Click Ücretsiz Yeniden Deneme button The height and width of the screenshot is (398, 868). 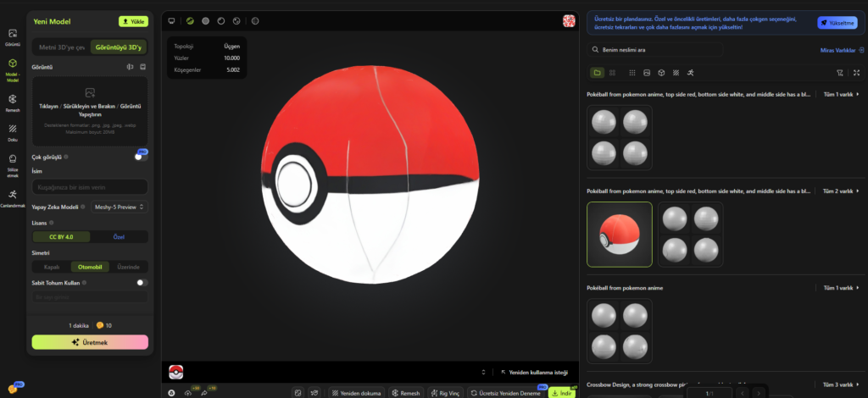(x=505, y=393)
